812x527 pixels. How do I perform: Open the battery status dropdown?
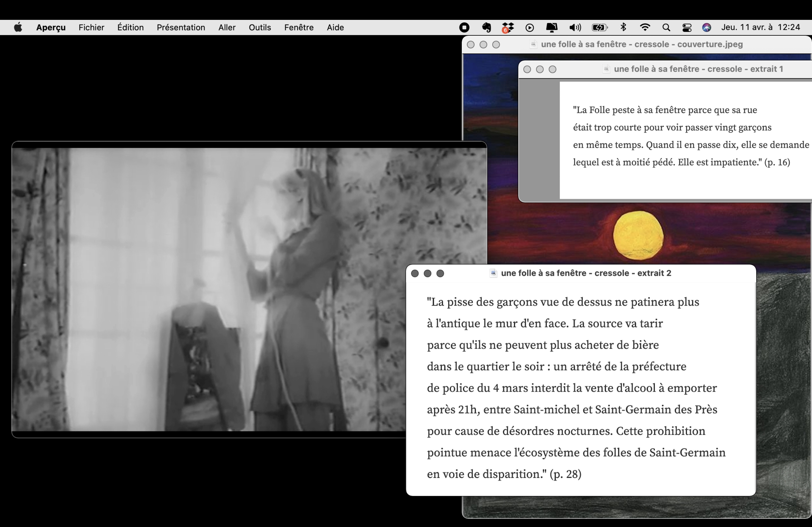pos(600,27)
